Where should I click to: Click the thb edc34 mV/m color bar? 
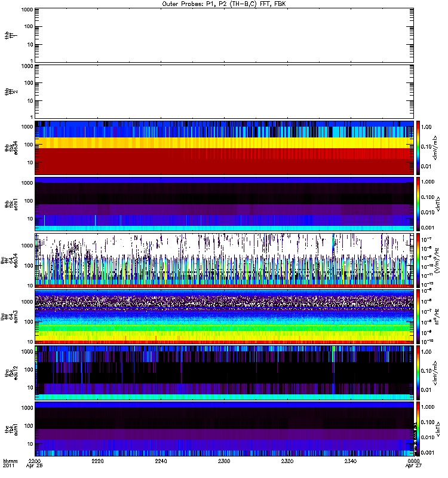(418, 148)
